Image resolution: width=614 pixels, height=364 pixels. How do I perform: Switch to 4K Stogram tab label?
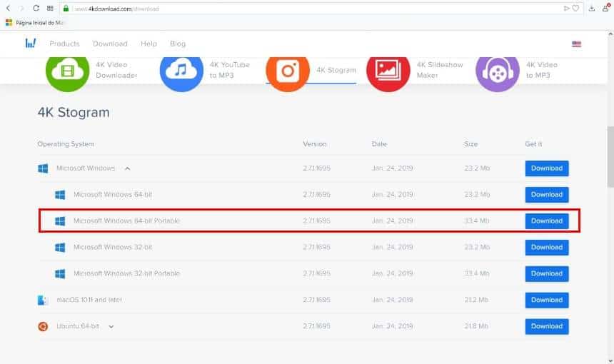[x=336, y=70]
